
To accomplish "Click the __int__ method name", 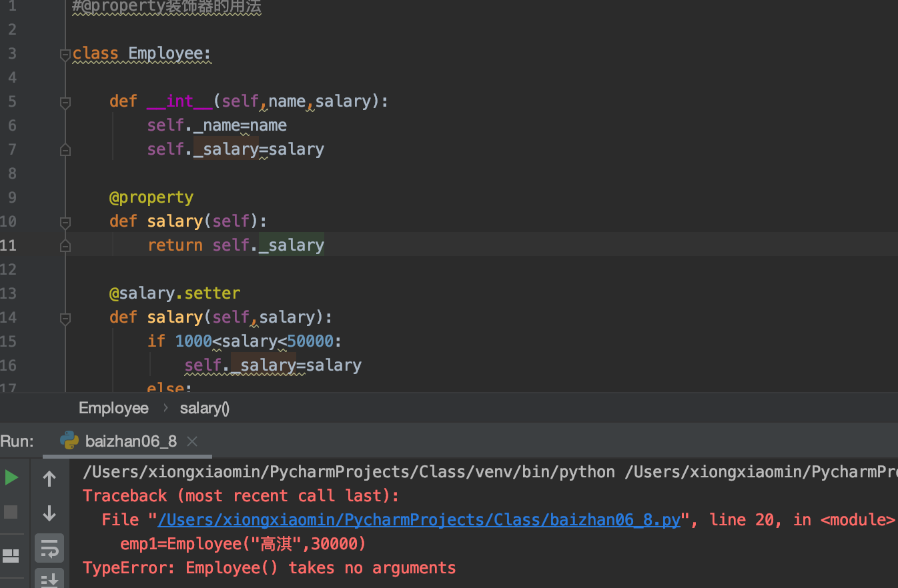I will (179, 101).
